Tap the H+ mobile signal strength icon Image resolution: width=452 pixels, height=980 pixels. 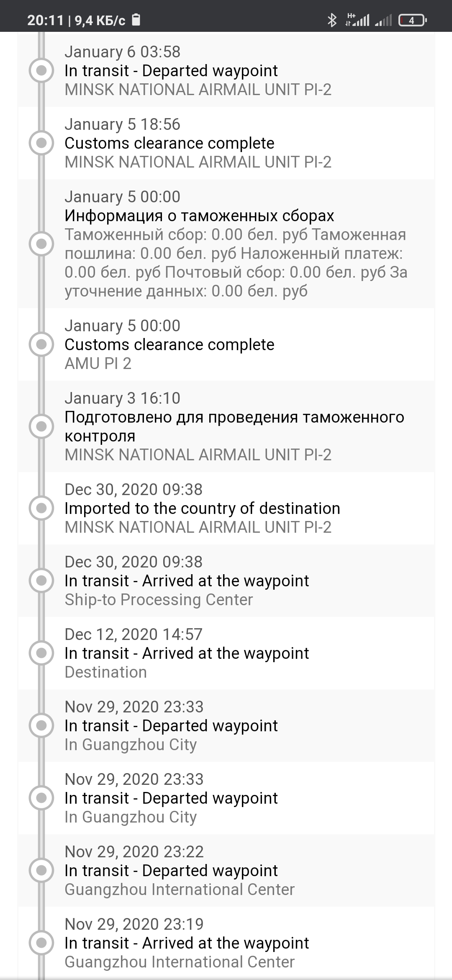(x=357, y=20)
